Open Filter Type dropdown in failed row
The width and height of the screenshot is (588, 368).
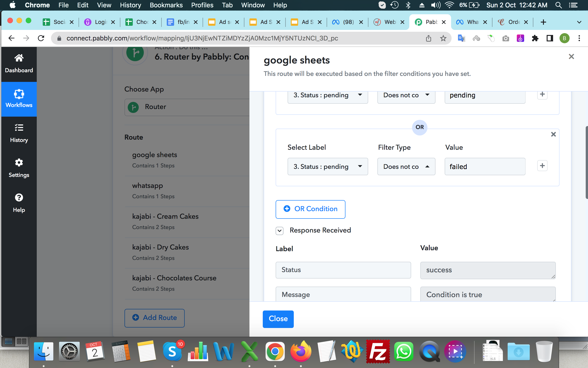[406, 167]
